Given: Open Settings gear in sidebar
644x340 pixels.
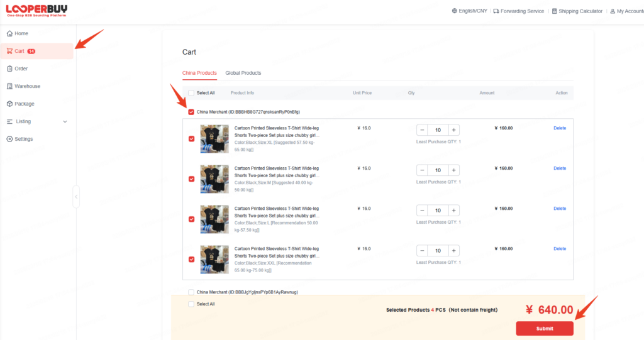Looking at the screenshot, I should (x=9, y=139).
